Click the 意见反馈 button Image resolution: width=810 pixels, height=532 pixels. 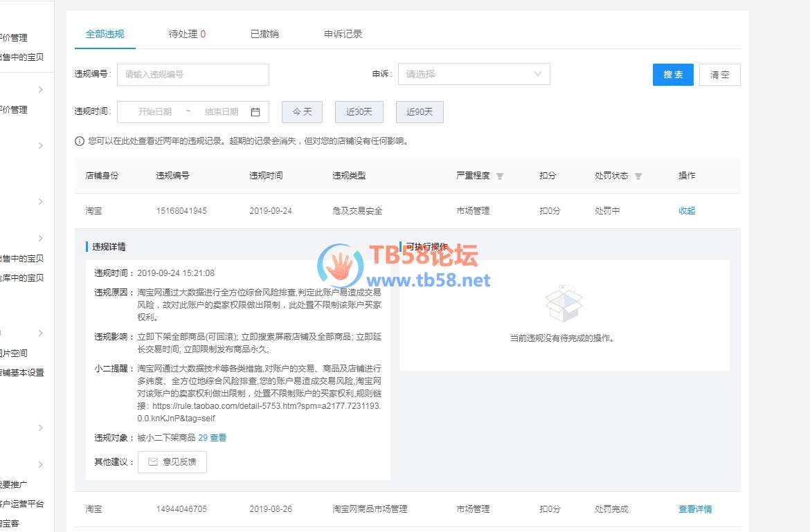[x=172, y=462]
